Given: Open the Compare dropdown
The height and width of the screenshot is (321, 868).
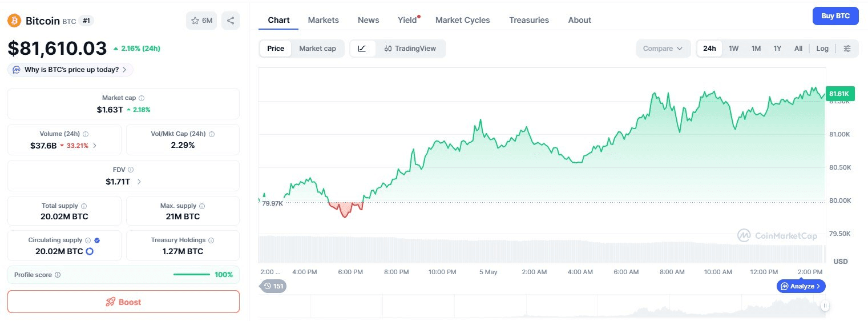Looking at the screenshot, I should pyautogui.click(x=663, y=49).
